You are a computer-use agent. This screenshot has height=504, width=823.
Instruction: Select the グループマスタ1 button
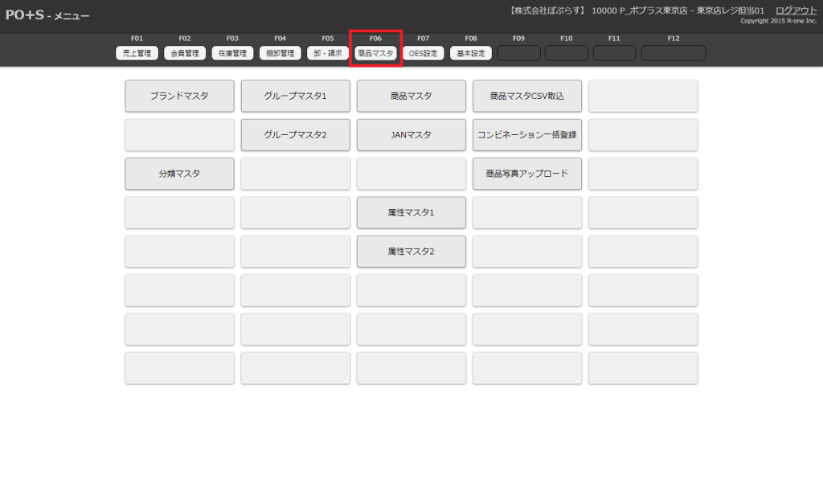pos(295,96)
